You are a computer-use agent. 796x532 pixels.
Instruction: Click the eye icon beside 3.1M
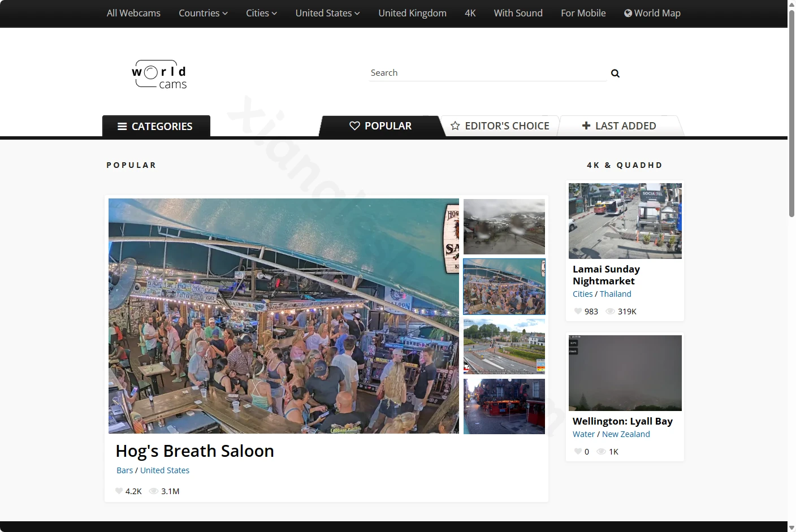tap(153, 491)
